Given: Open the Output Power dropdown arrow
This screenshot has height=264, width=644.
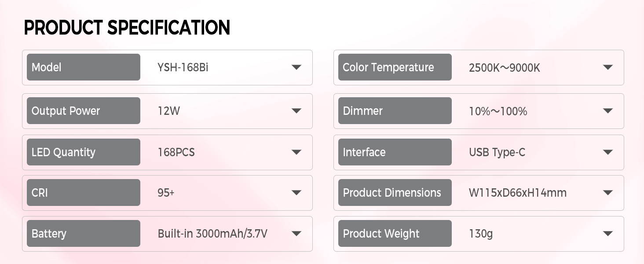Looking at the screenshot, I should pos(296,111).
